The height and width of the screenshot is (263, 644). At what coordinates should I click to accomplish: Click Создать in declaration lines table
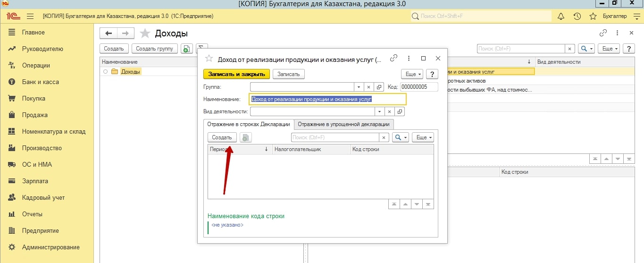222,137
